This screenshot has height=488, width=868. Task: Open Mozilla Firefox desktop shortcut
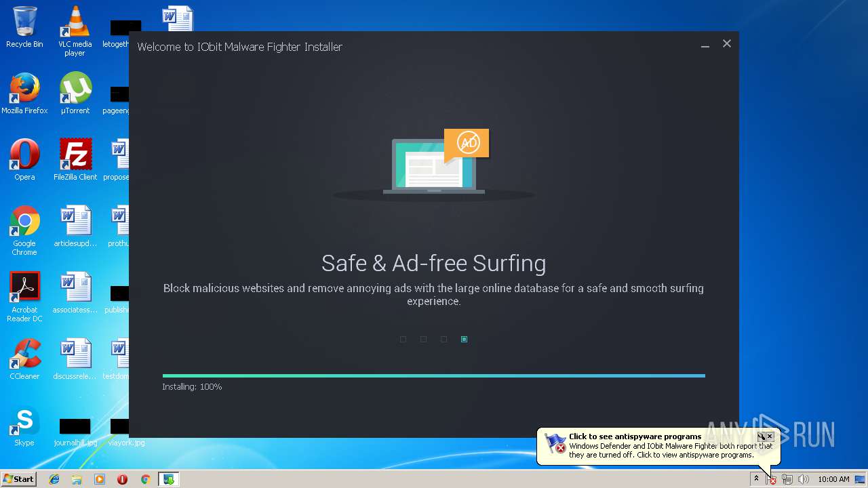pos(24,94)
